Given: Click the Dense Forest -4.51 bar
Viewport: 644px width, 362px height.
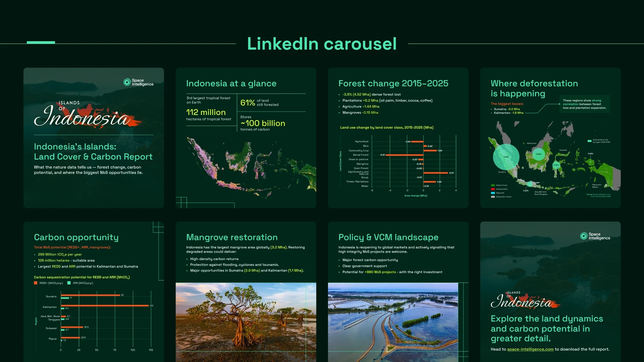Looking at the screenshot, I should pos(404,155).
